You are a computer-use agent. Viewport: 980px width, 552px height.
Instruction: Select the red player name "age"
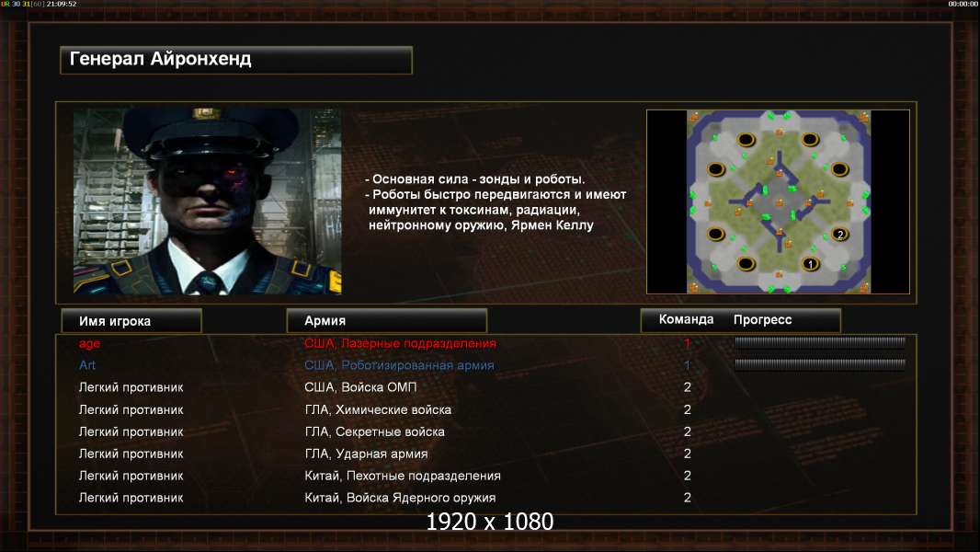pyautogui.click(x=89, y=344)
